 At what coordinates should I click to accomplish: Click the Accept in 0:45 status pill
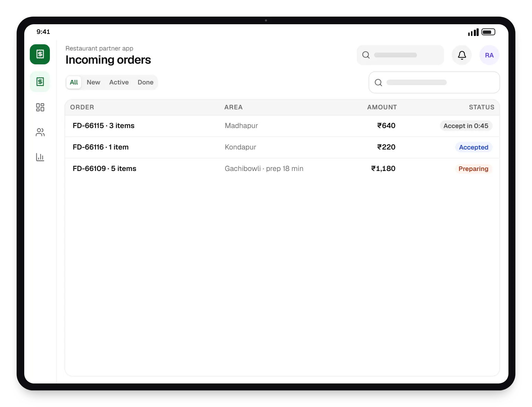pyautogui.click(x=466, y=126)
